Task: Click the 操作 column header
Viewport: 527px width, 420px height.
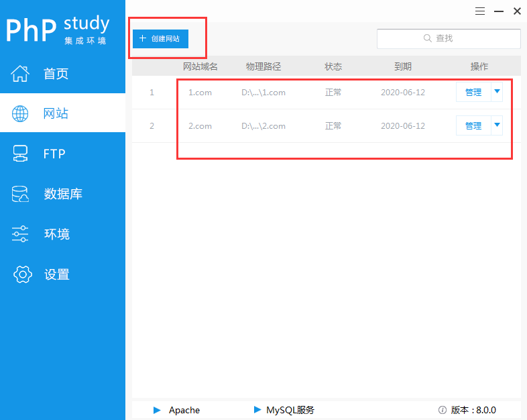Action: tap(479, 66)
